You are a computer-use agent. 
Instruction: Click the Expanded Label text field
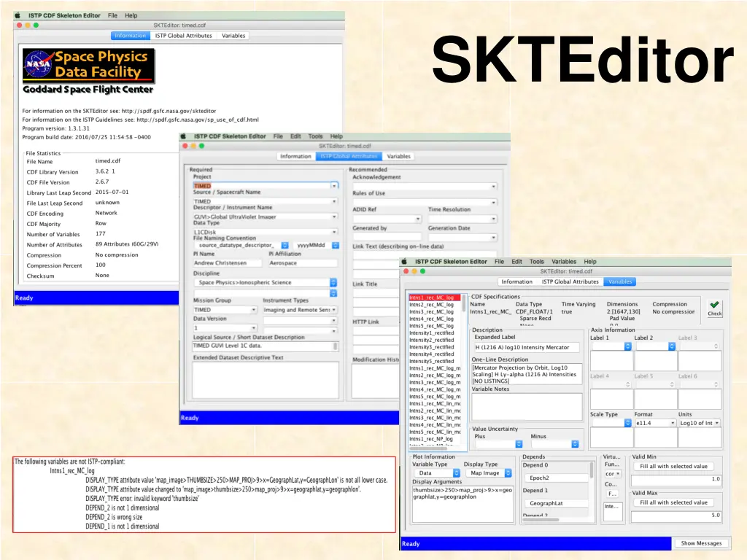coord(526,347)
